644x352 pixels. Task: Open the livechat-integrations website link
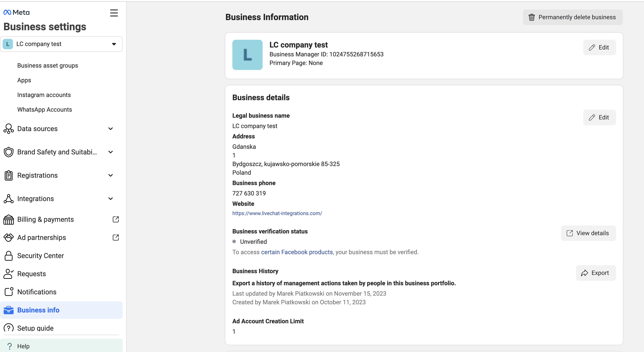[277, 213]
